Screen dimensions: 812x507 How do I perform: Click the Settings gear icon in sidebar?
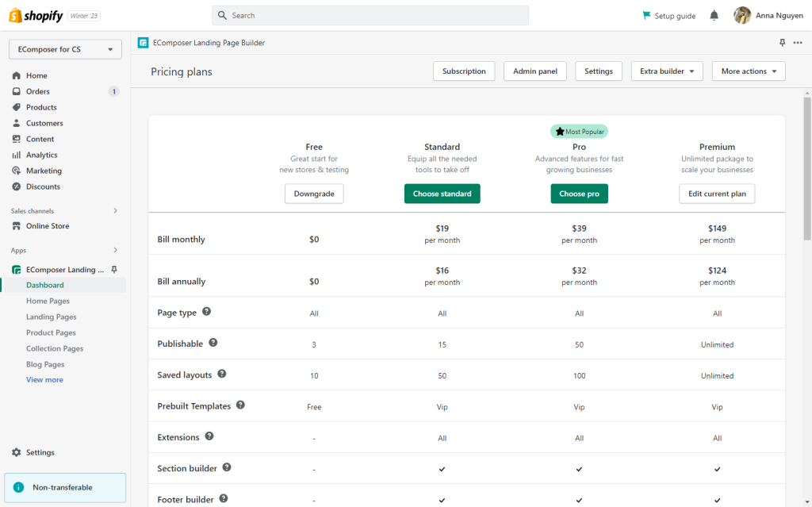tap(17, 452)
